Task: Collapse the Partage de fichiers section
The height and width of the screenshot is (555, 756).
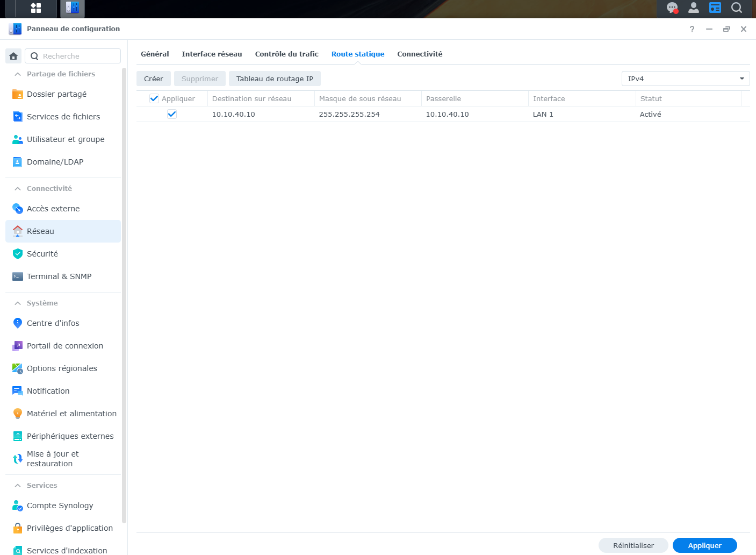Action: coord(18,74)
